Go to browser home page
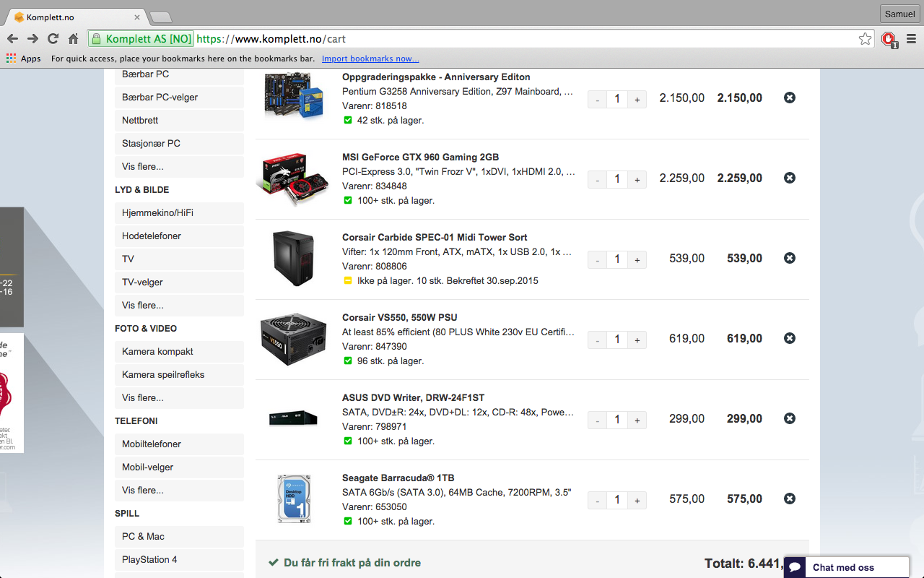 [73, 39]
